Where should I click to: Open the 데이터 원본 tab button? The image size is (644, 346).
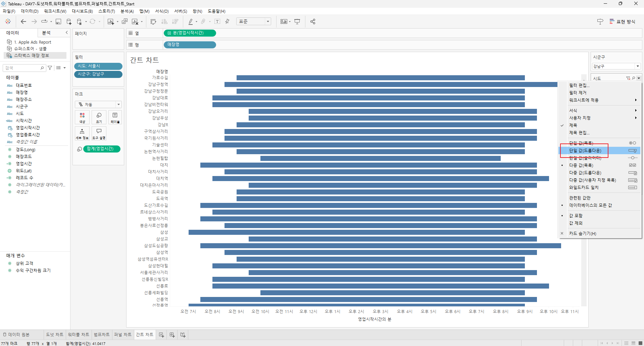point(16,335)
